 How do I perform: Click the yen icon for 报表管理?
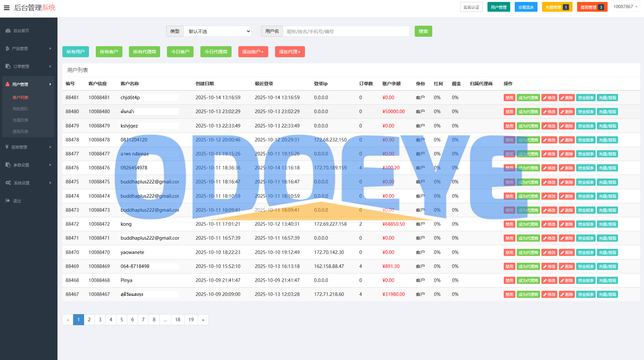click(7, 147)
